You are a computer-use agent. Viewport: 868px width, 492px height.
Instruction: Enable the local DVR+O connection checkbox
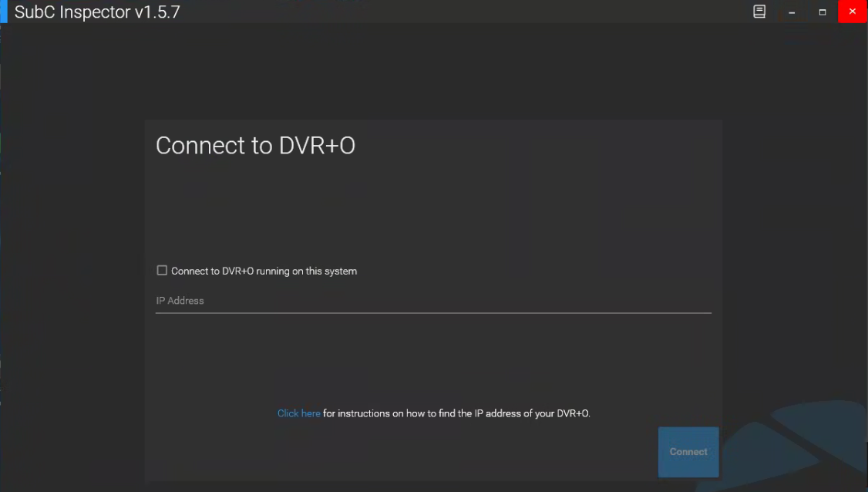click(x=162, y=271)
